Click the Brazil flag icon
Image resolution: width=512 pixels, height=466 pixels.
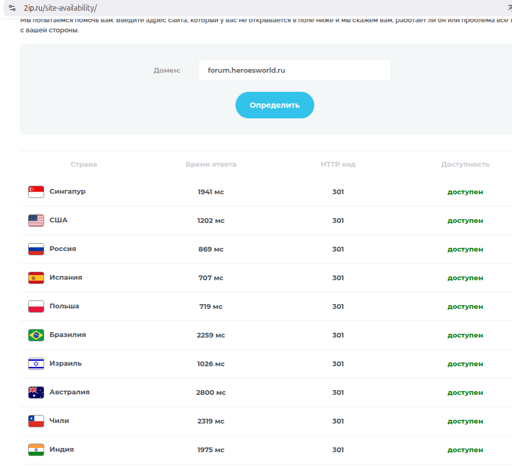pos(36,335)
